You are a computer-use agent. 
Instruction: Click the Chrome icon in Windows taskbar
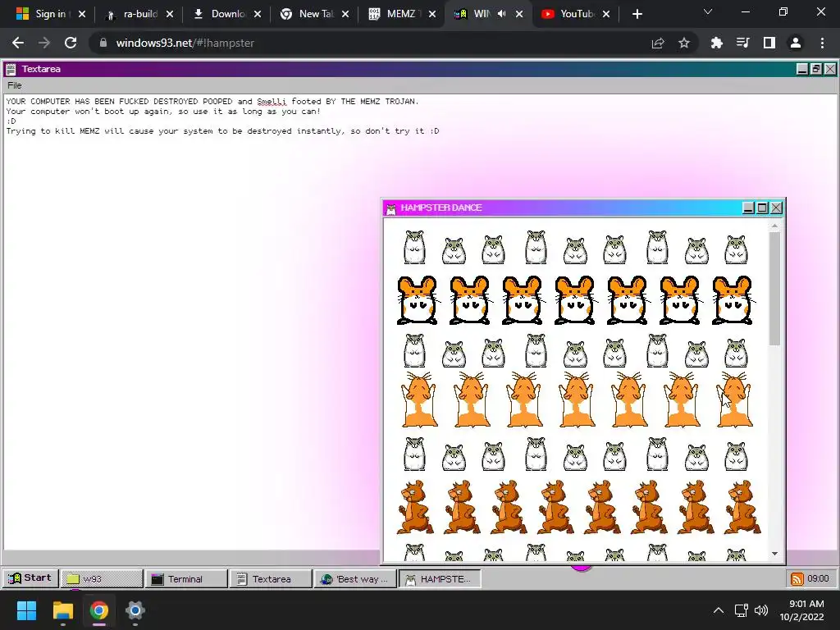[x=99, y=610]
